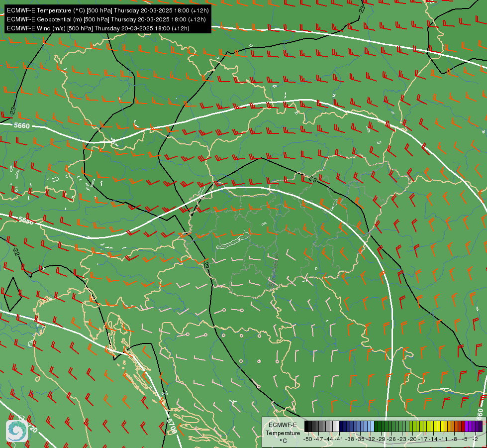Pick the black swatch at legend start

tap(306, 426)
